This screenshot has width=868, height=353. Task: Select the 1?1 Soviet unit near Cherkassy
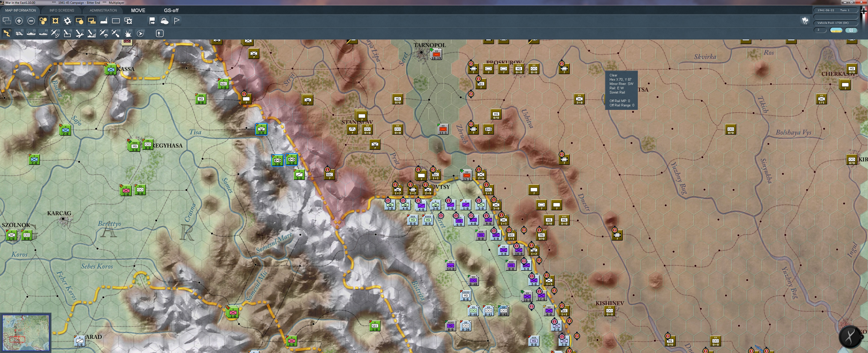(x=822, y=99)
